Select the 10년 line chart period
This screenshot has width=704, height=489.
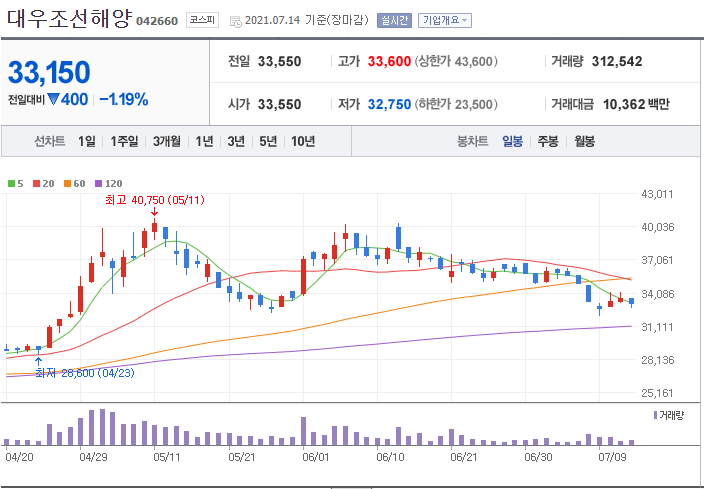coord(303,141)
